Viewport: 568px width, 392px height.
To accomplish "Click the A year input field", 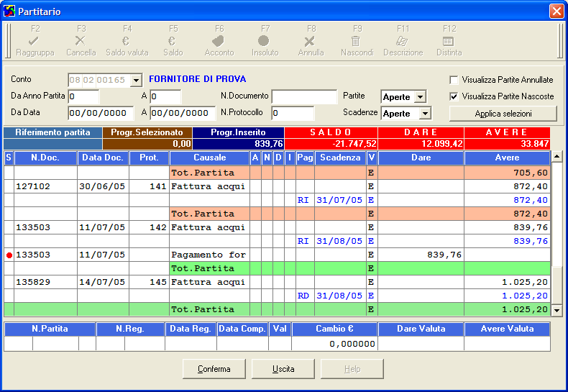I will click(x=165, y=96).
